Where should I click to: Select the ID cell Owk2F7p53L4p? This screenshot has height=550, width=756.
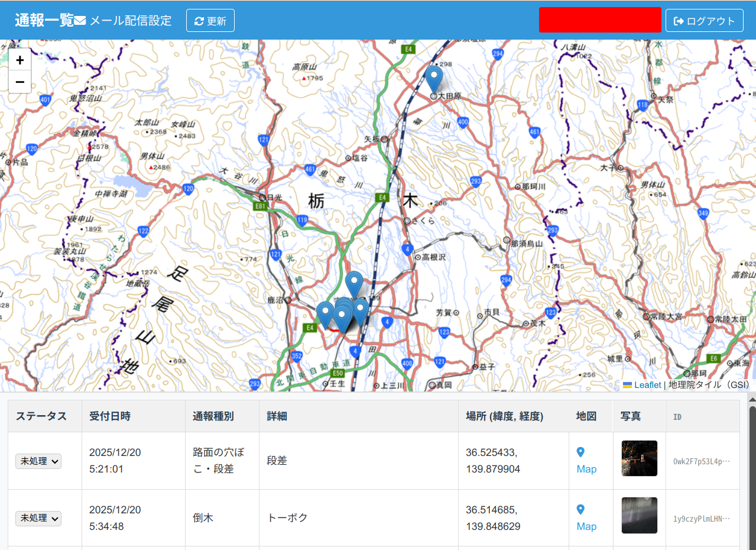(x=702, y=461)
